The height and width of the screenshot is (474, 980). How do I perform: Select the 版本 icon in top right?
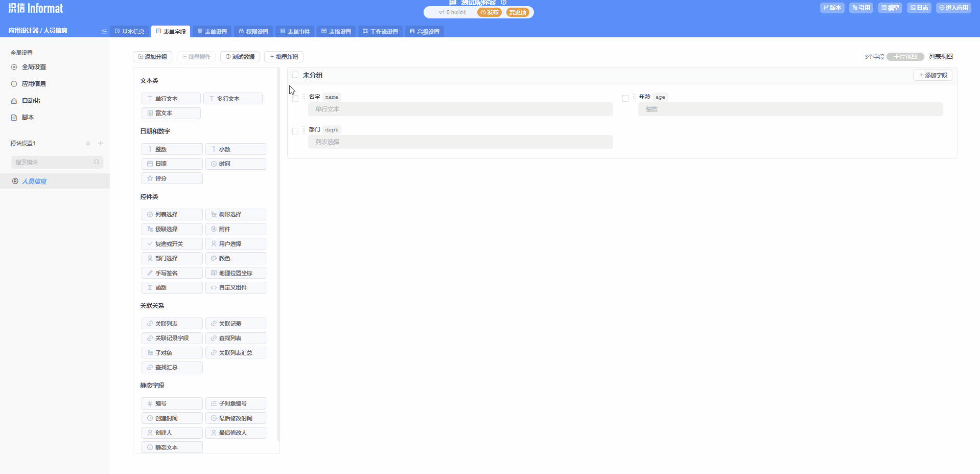832,8
